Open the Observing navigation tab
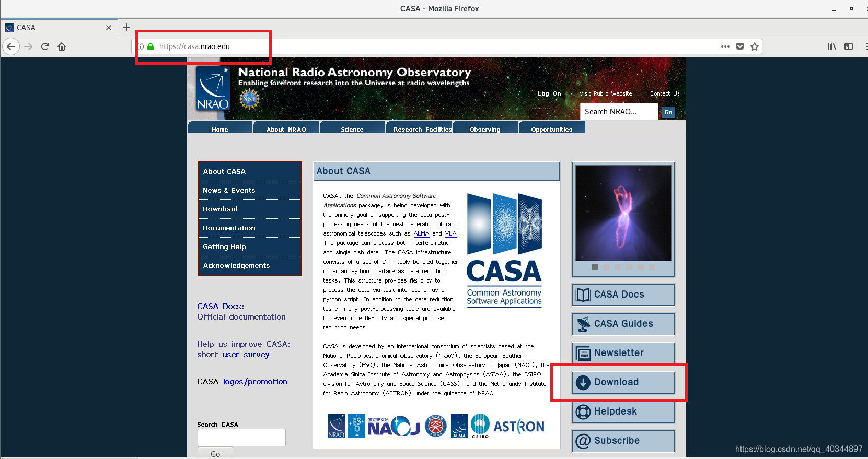The height and width of the screenshot is (459, 868). (x=485, y=128)
